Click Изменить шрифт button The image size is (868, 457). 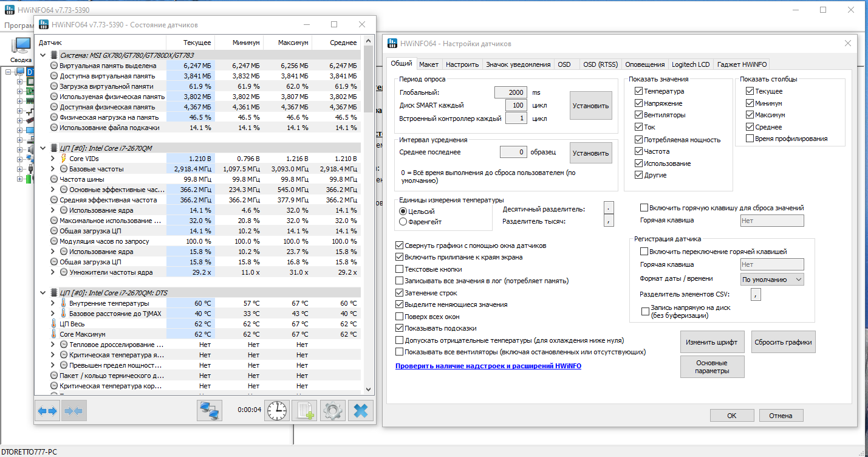[713, 342]
